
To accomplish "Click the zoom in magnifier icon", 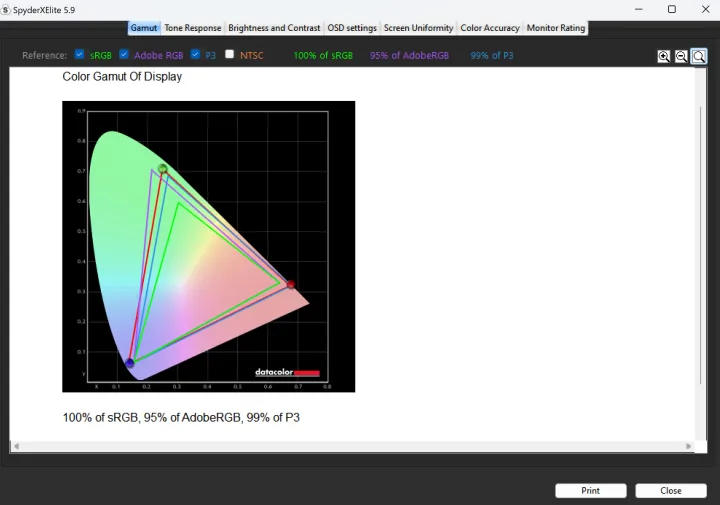I will 664,57.
